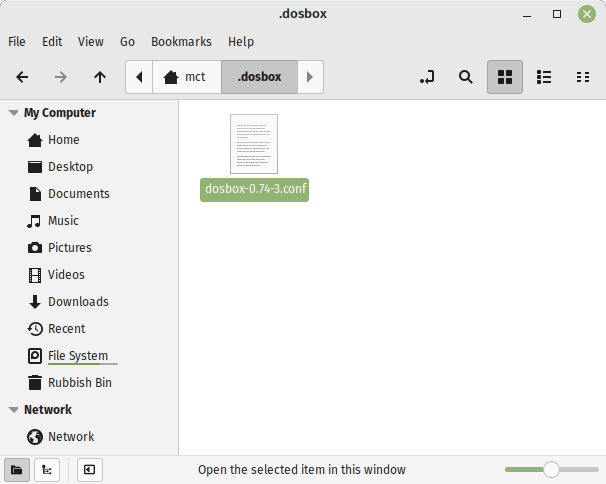
Task: Show the places sidebar
Action: point(17,470)
